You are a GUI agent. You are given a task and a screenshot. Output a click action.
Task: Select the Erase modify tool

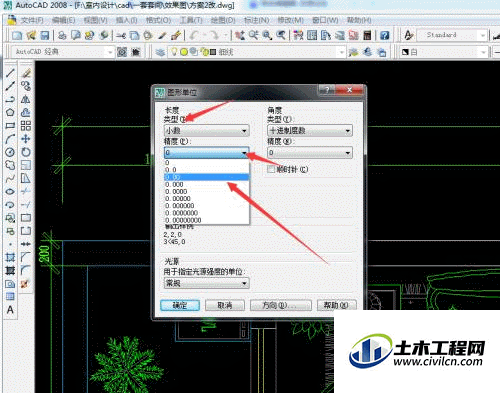(26, 72)
